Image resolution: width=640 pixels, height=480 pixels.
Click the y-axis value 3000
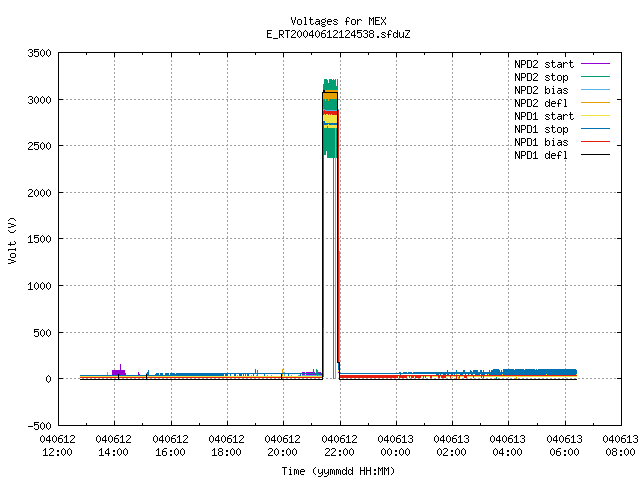tap(40, 100)
